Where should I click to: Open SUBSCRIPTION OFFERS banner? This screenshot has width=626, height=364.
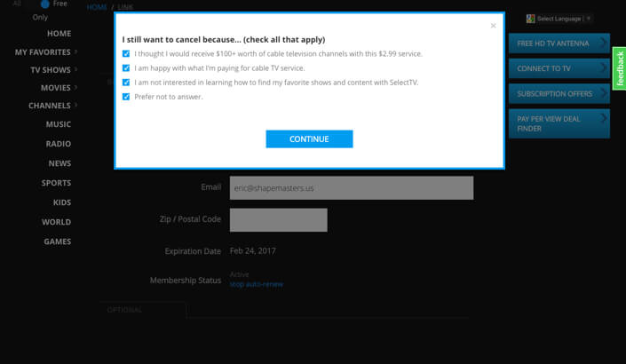coord(559,94)
